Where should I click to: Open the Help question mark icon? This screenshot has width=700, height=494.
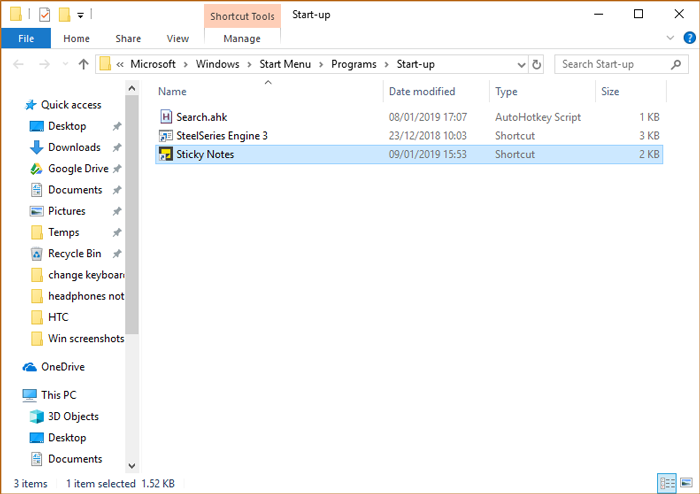tap(689, 38)
